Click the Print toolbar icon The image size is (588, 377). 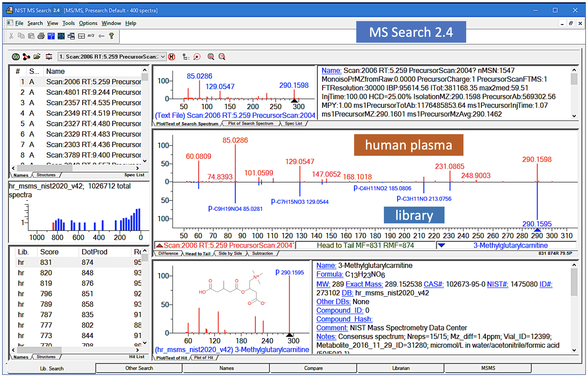click(x=41, y=36)
